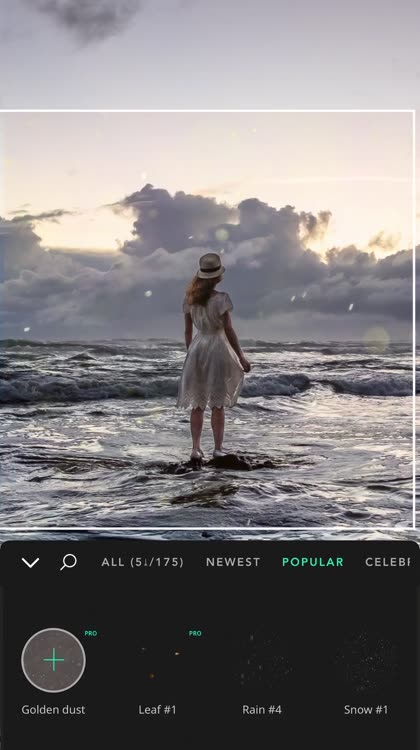Switch to the NEWEST tab
The height and width of the screenshot is (750, 420).
[x=233, y=562]
